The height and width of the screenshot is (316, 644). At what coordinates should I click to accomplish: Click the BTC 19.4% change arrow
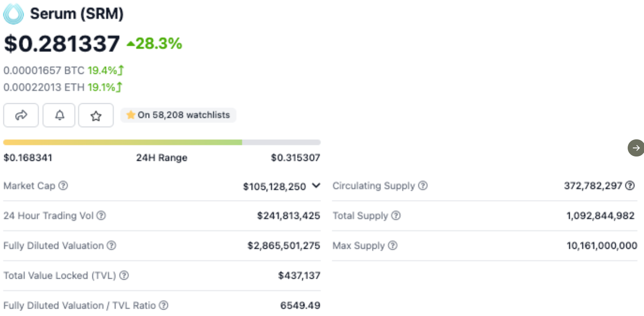[121, 70]
